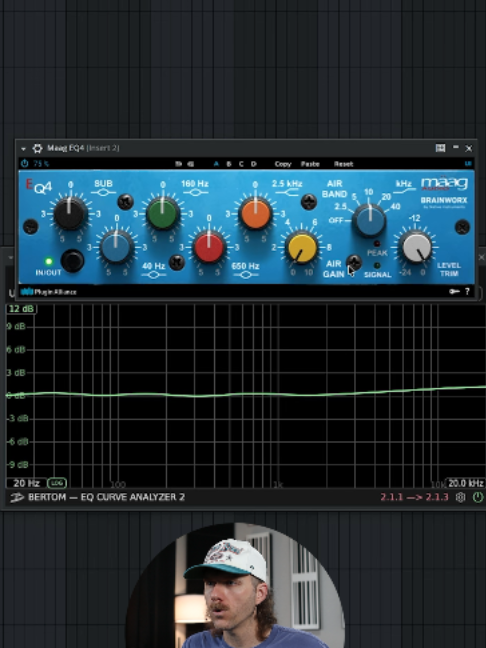Viewport: 486px width, 648px height.
Task: Click the green 160 Hz knob
Action: point(162,213)
